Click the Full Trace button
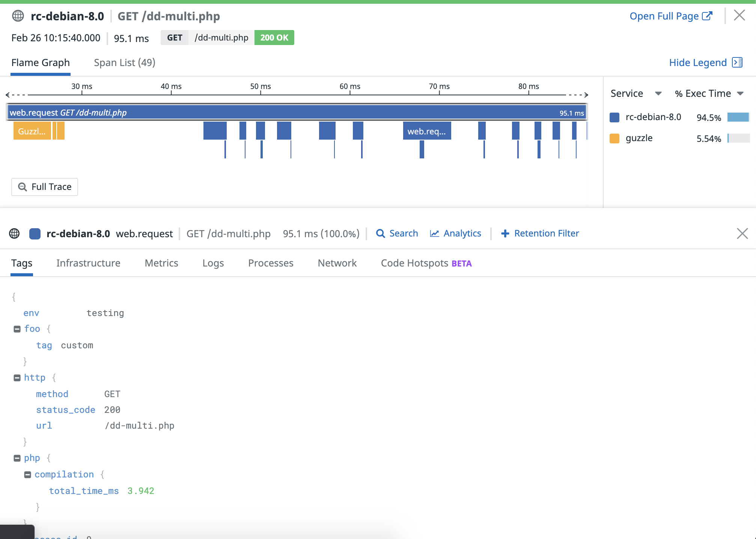The image size is (756, 539). [45, 187]
